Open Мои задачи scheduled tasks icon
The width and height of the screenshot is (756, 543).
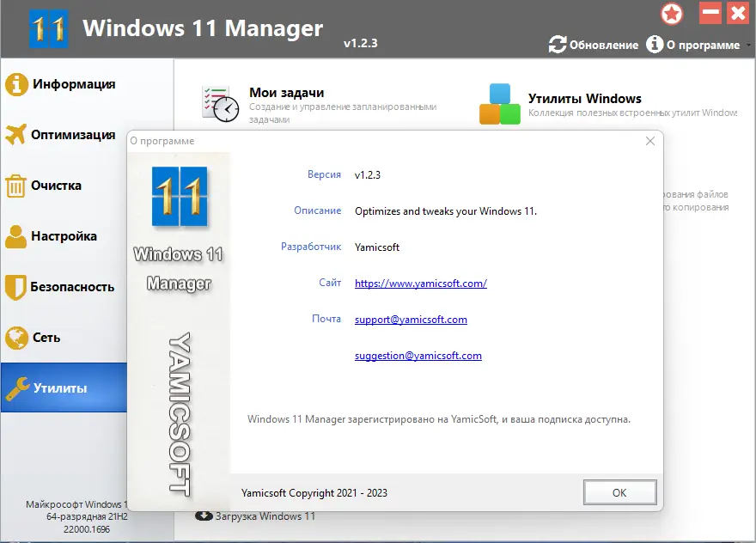click(218, 101)
